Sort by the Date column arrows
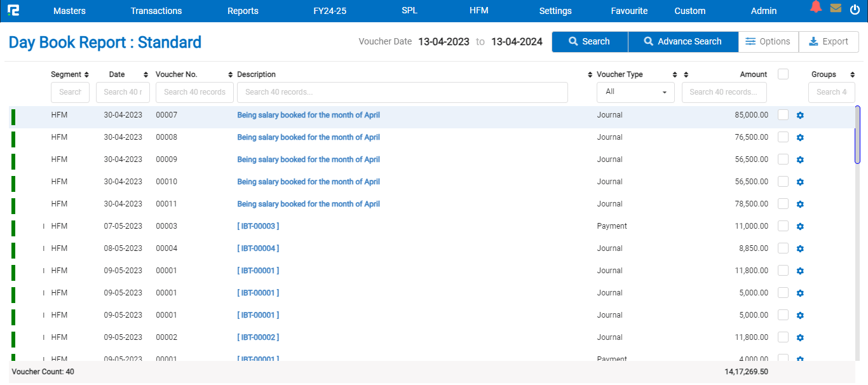Screen dimensions: 868x385 coord(146,75)
